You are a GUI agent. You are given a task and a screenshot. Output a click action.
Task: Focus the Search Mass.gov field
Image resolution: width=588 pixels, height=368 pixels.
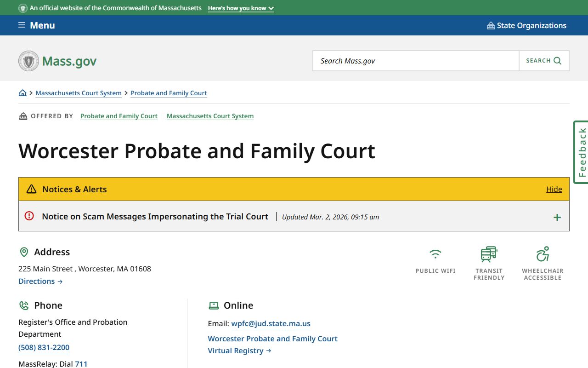click(x=416, y=61)
